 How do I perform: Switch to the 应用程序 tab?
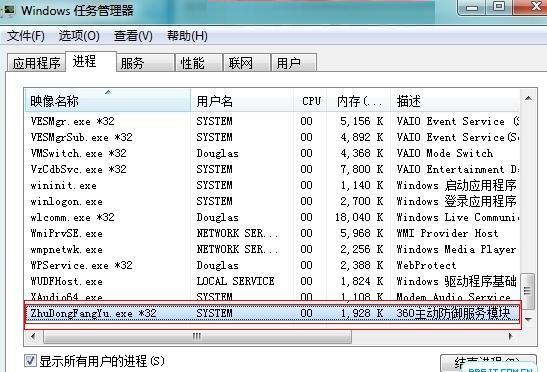click(36, 63)
